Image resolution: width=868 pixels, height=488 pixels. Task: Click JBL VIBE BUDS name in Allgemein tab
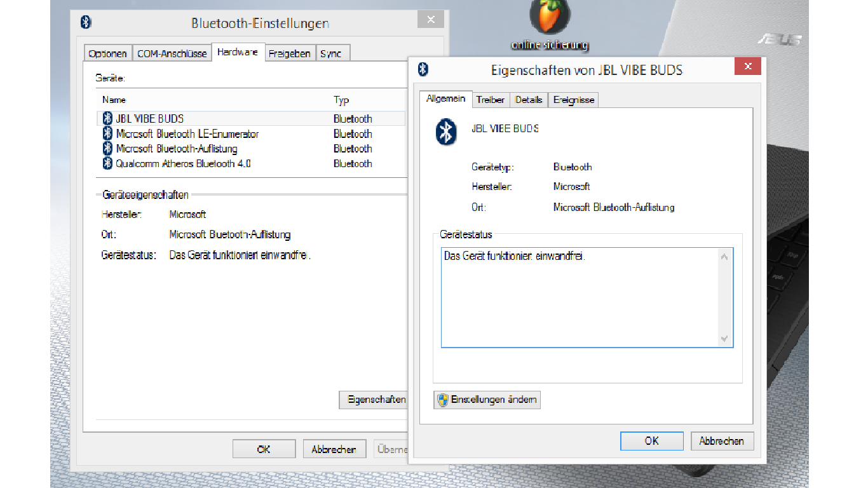(x=505, y=128)
